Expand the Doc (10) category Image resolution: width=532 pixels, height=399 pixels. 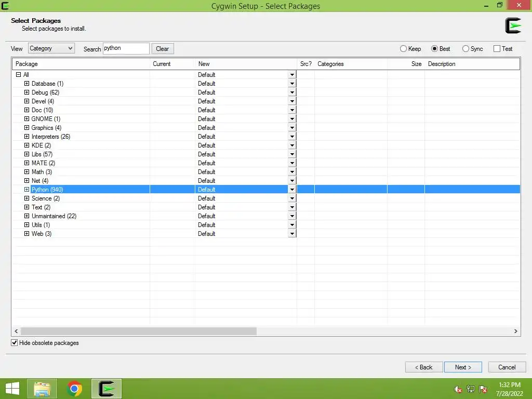pyautogui.click(x=27, y=110)
